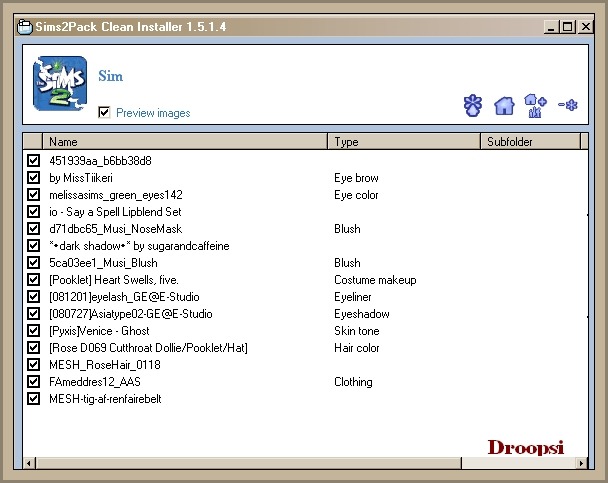Select the MESH_RoseHair_0118 name

tap(105, 365)
